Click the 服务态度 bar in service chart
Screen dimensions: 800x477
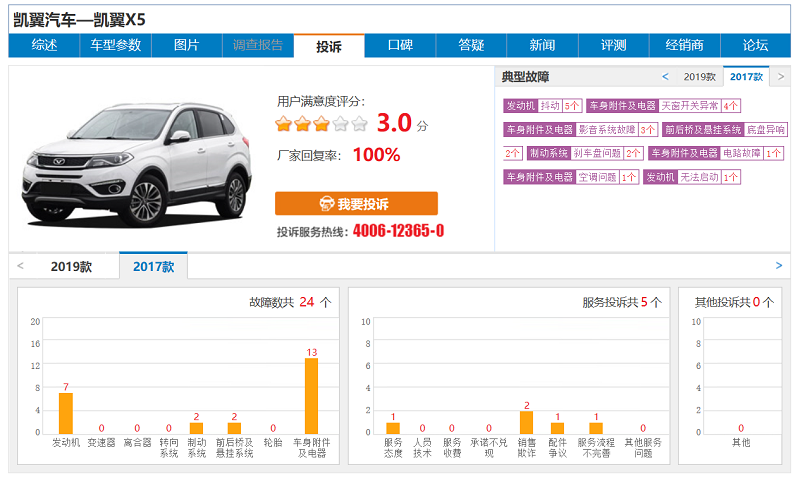pos(393,428)
